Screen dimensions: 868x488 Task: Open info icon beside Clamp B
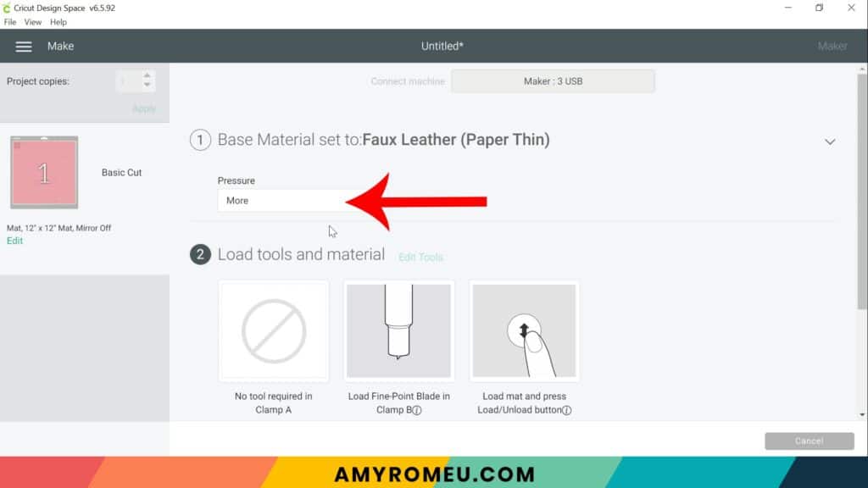pos(417,410)
